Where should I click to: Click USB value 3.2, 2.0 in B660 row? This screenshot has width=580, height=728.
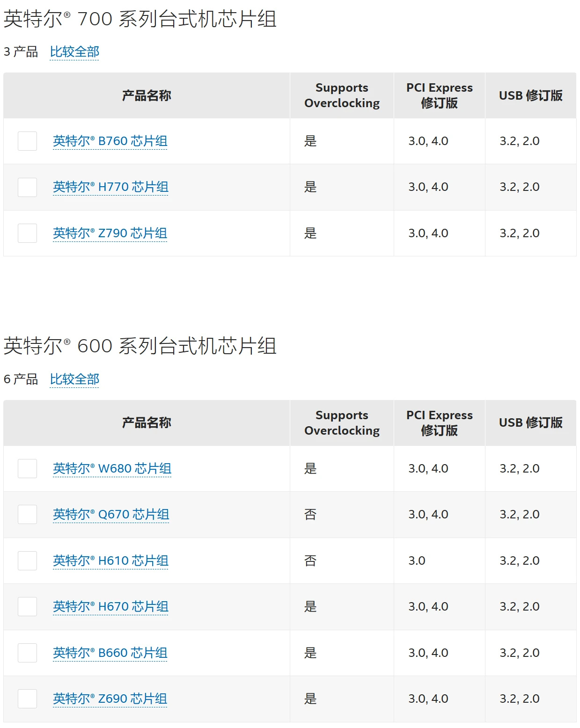tap(520, 653)
